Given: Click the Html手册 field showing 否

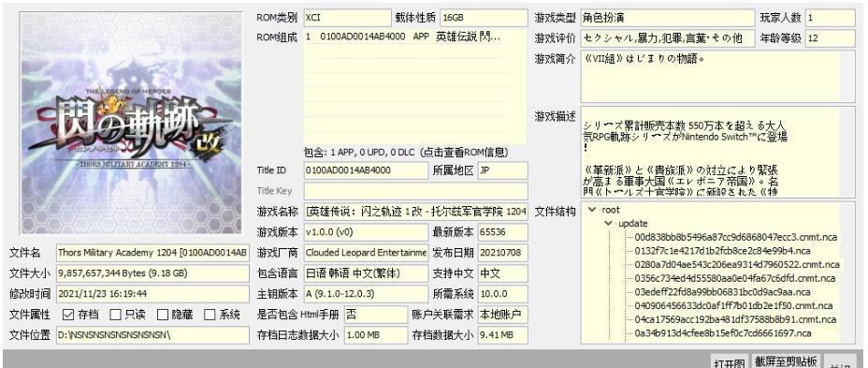Looking at the screenshot, I should [376, 315].
